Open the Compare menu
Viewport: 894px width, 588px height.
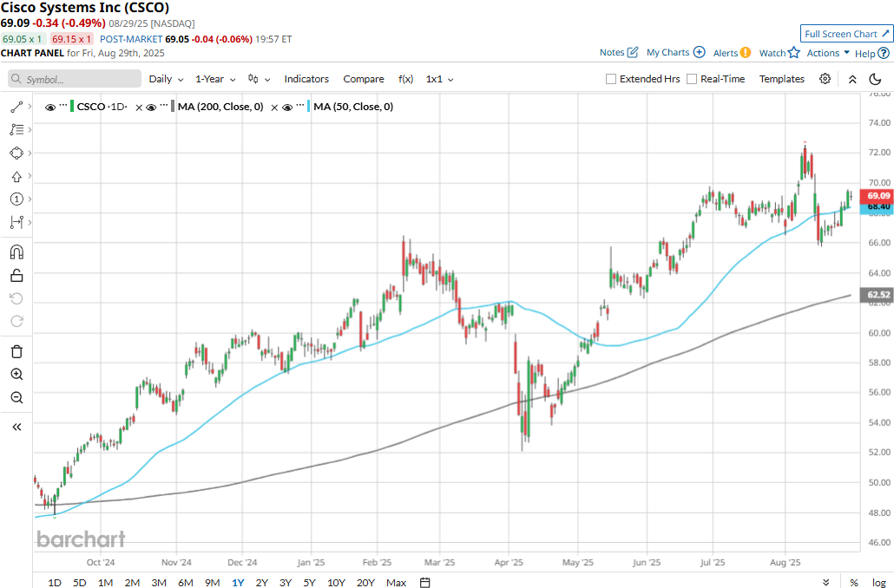(x=363, y=79)
